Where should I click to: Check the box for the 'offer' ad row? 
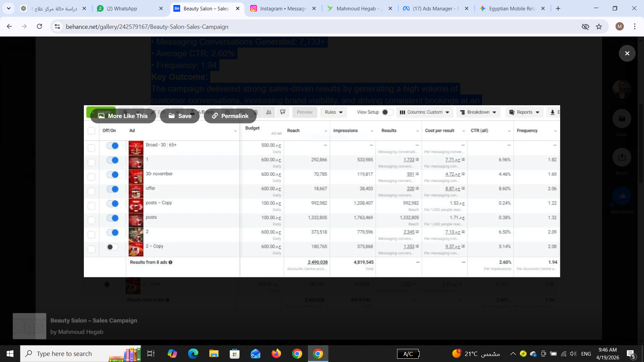(x=91, y=191)
